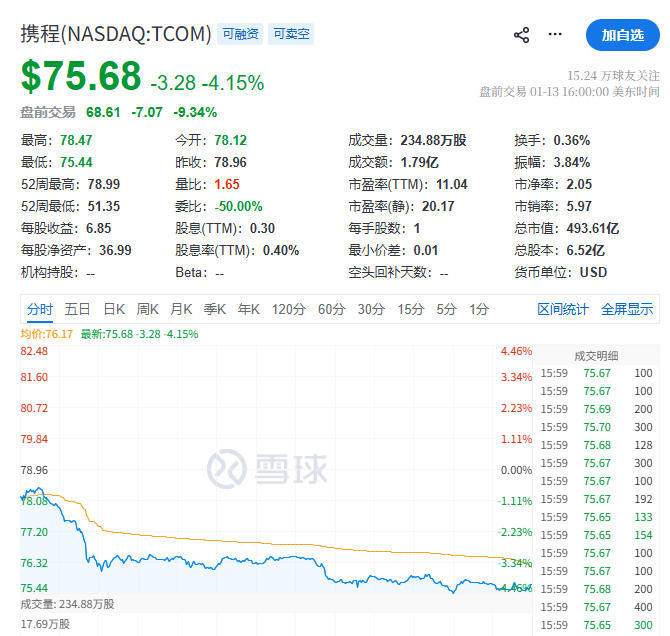Click the 市销率 5.97 value
The height and width of the screenshot is (636, 670).
click(x=579, y=206)
